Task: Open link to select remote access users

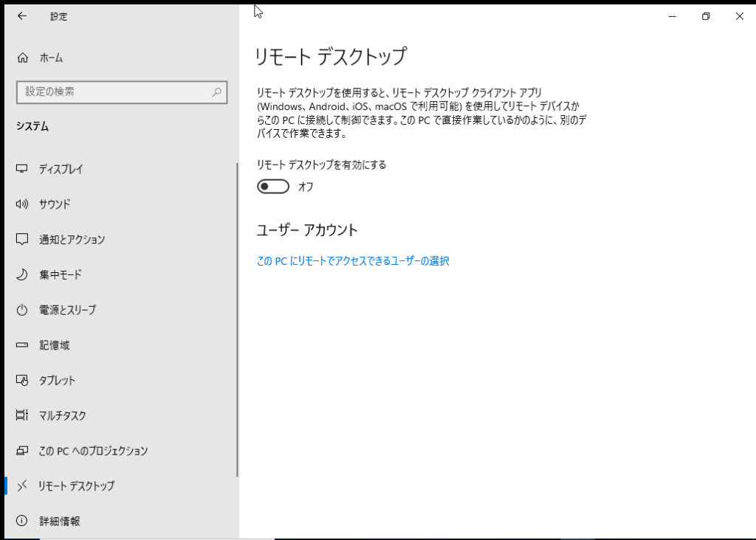Action: coord(353,261)
